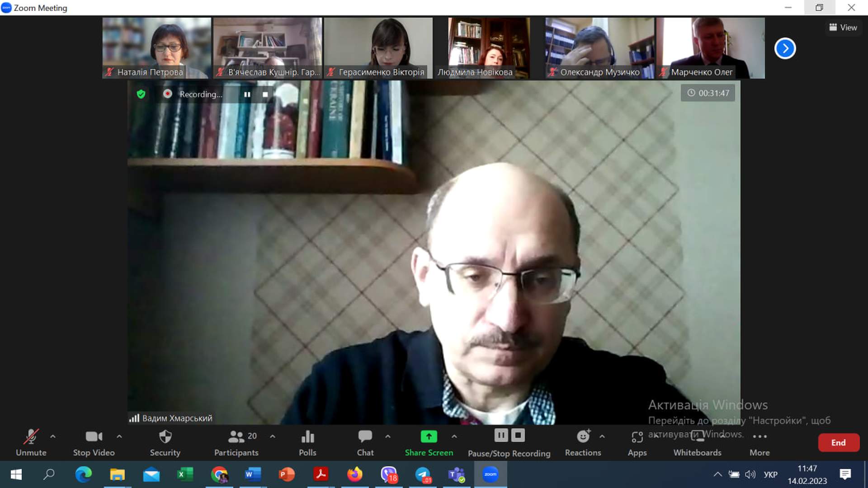
Task: Open the Windows notification center
Action: click(x=845, y=474)
